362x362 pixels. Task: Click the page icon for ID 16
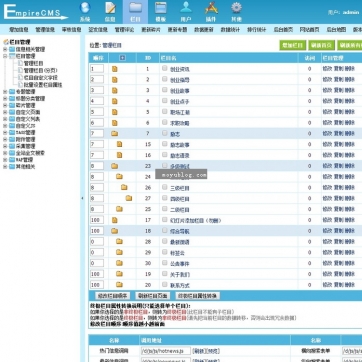coord(119,155)
